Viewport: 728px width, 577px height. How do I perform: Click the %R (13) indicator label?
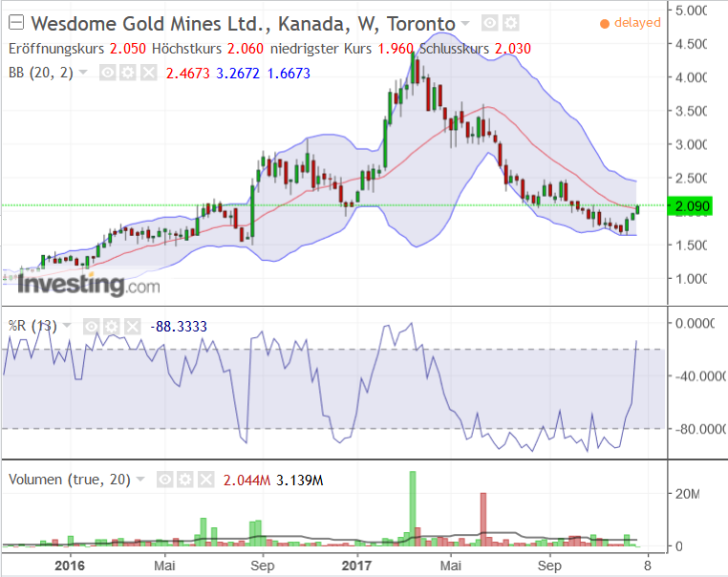[x=32, y=326]
